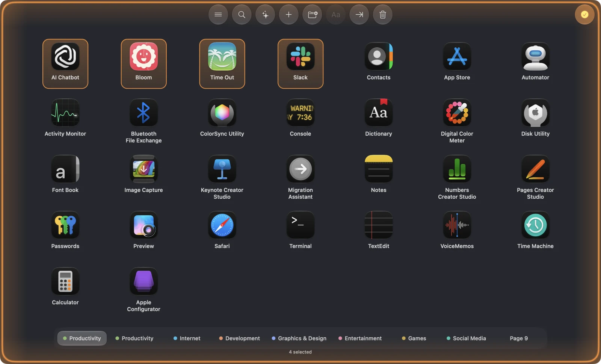Click the Notes app icon
This screenshot has height=364, width=601.
coord(379,169)
